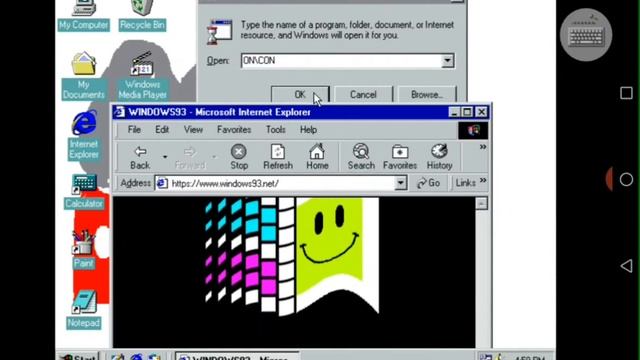
Task: Launch Windows Media Player shortcut
Action: (x=142, y=76)
